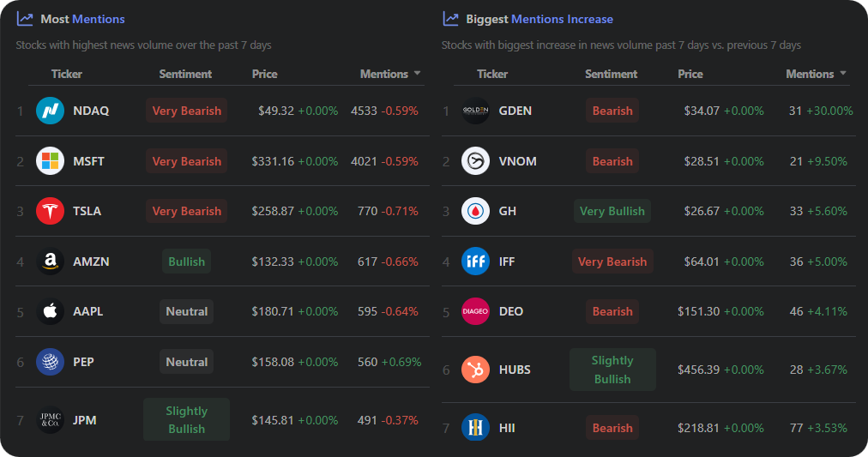The image size is (868, 457).
Task: Click the Apple logo icon
Action: [x=50, y=311]
